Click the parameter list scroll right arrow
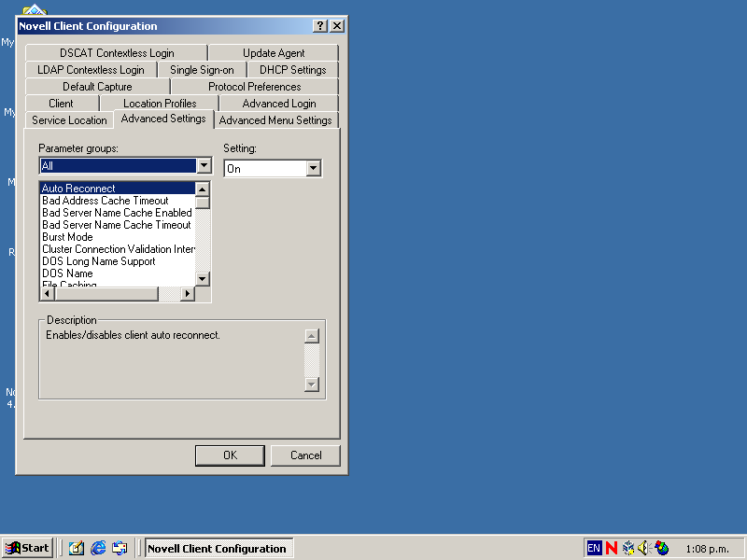The image size is (747, 560). [x=188, y=294]
